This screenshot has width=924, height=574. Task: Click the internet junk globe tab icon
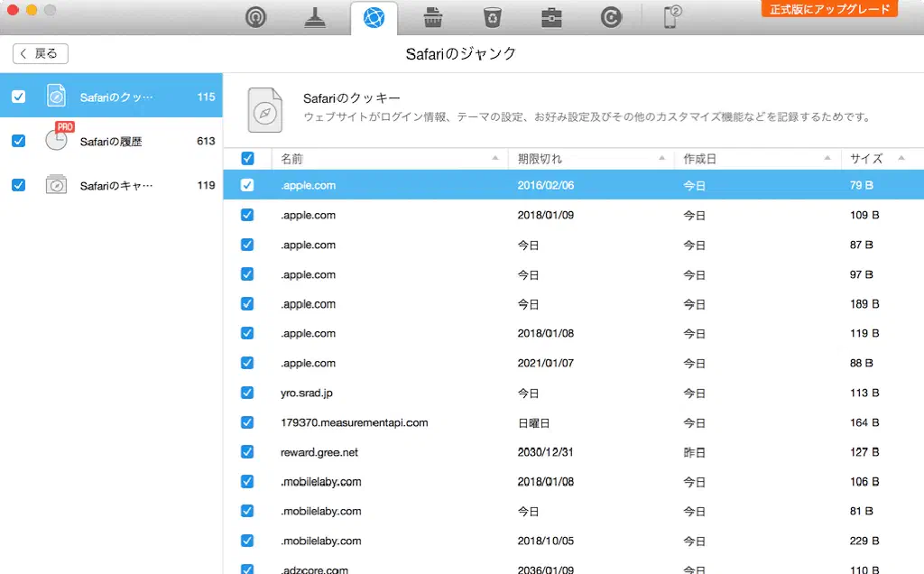coord(373,18)
